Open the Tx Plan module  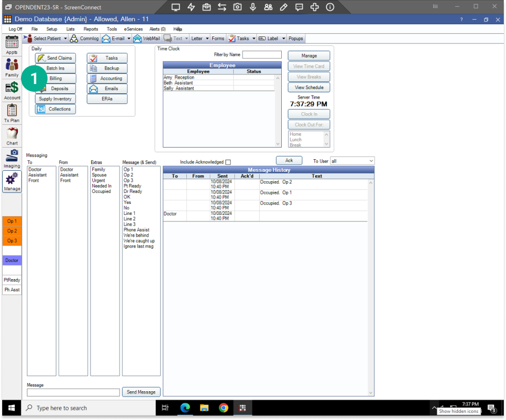pos(12,113)
